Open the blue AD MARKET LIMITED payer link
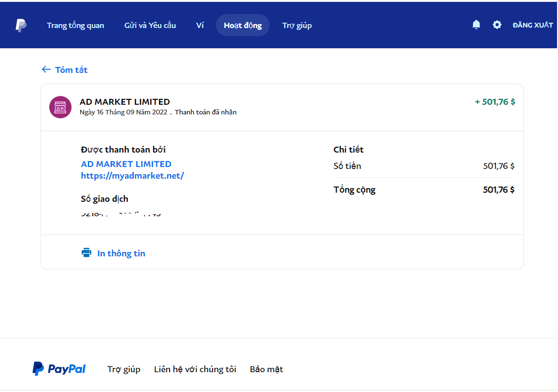558x392 pixels. point(126,164)
